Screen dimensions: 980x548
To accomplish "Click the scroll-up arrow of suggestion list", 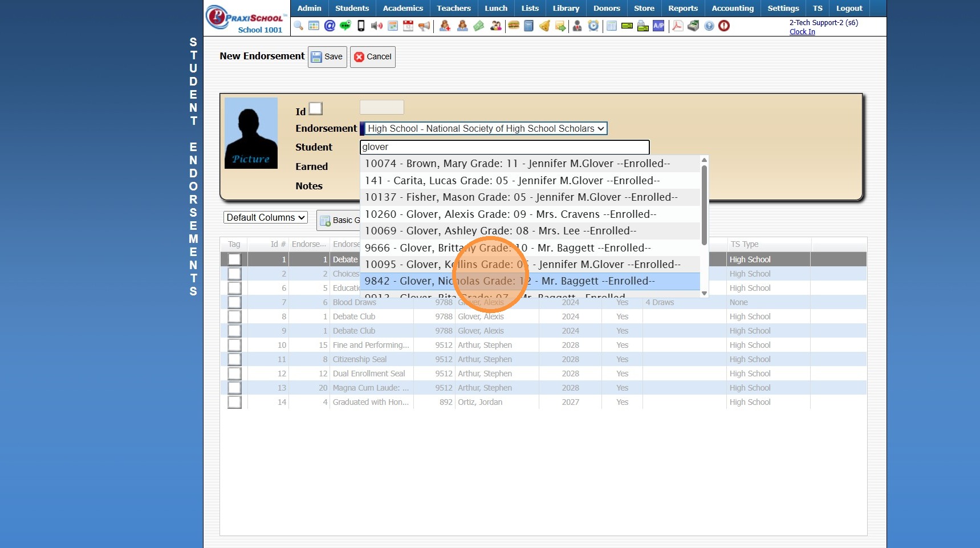I will tap(704, 160).
